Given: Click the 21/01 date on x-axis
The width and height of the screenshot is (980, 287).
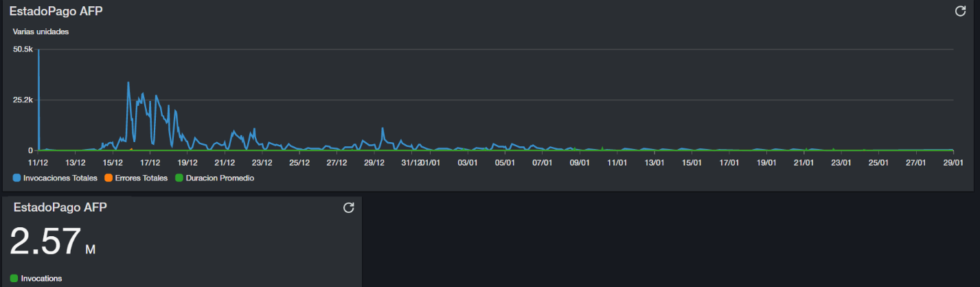Looking at the screenshot, I should click(804, 163).
